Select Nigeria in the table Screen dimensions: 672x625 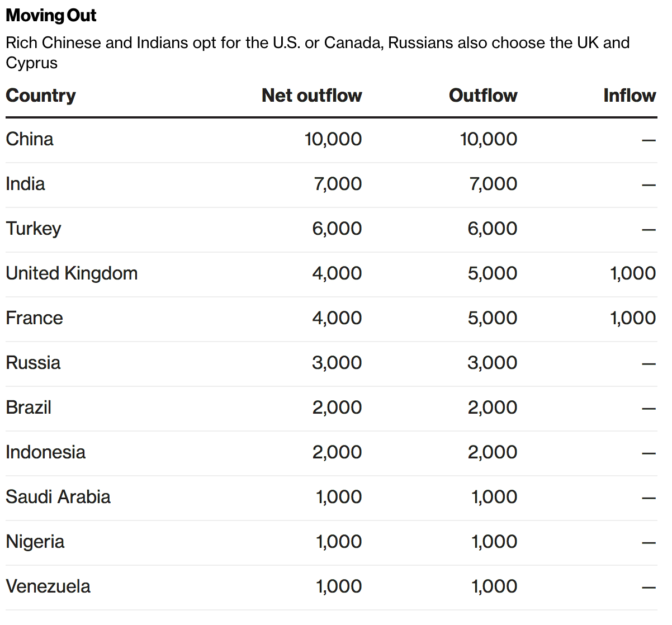click(x=35, y=542)
